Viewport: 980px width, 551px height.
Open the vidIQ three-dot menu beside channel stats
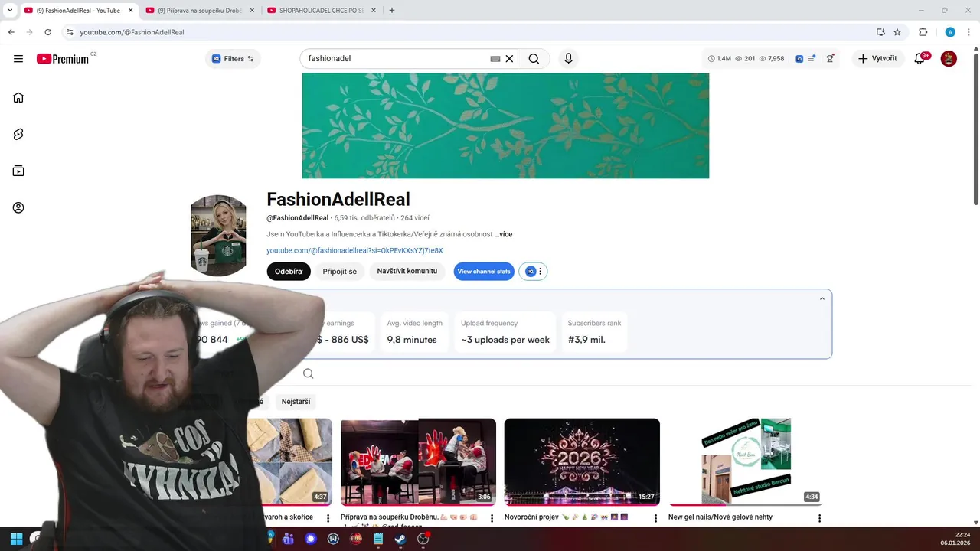pyautogui.click(x=541, y=272)
